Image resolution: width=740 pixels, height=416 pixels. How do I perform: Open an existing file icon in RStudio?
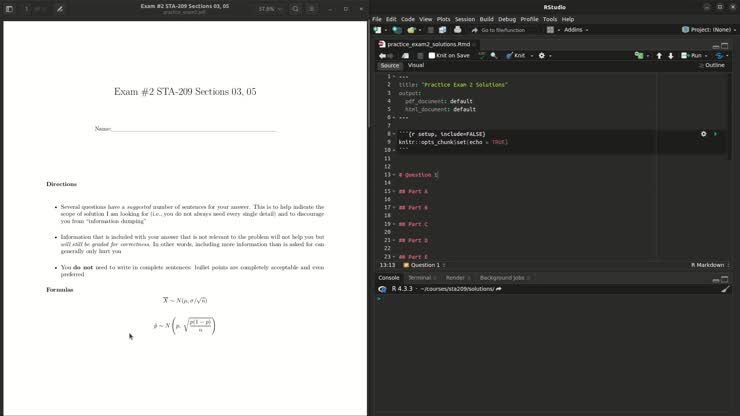point(412,30)
